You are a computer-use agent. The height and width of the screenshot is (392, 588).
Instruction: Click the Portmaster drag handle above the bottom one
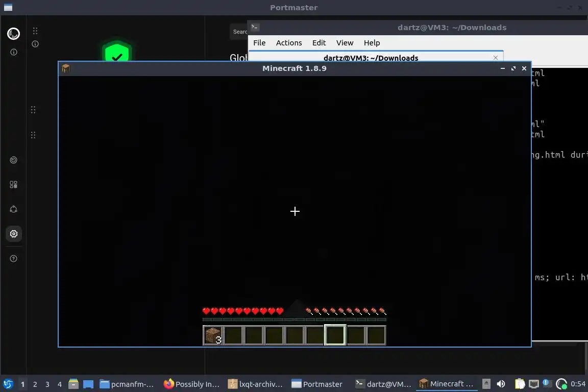33,110
